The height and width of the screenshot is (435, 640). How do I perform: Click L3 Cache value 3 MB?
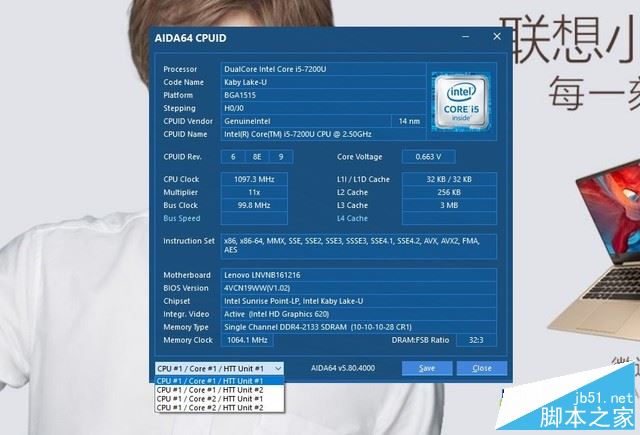[x=449, y=205]
